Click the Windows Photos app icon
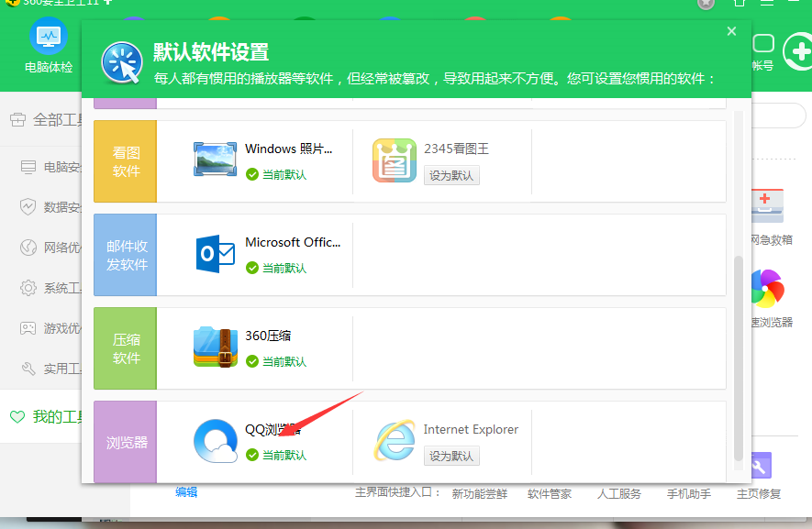Viewport: 812px width, 529px height. tap(216, 160)
